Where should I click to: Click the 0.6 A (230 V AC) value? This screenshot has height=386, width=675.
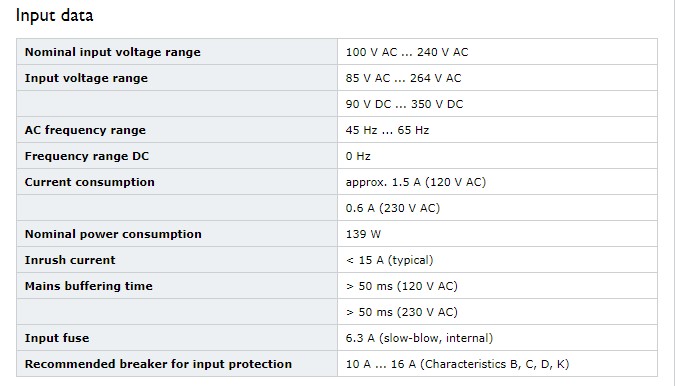(393, 208)
